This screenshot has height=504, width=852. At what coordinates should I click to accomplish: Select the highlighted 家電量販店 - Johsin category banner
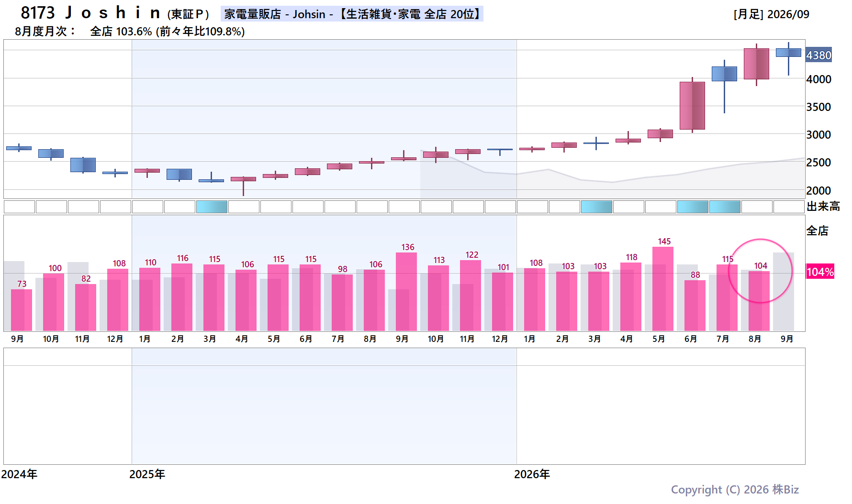352,14
